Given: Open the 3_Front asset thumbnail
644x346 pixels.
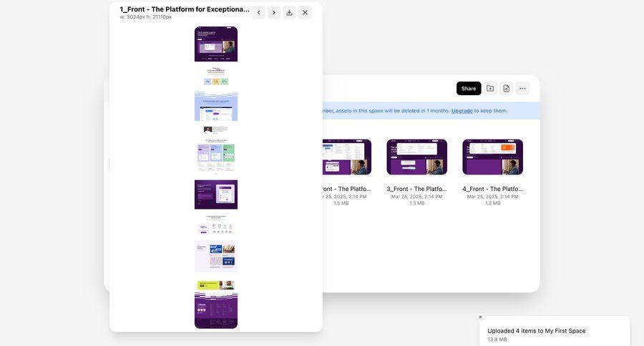Looking at the screenshot, I should click(416, 157).
